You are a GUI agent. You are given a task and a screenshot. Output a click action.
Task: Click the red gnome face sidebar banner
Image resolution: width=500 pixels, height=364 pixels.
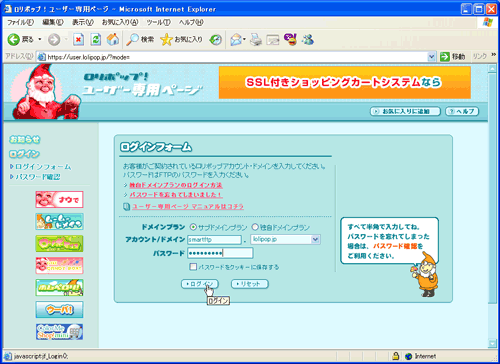tap(59, 200)
